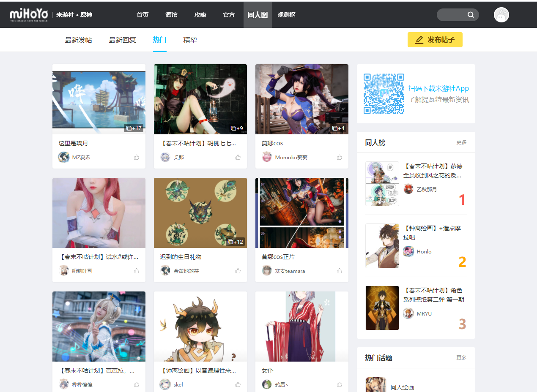The width and height of the screenshot is (537, 392).
Task: Open 酒馆 navigation item
Action: (x=171, y=15)
